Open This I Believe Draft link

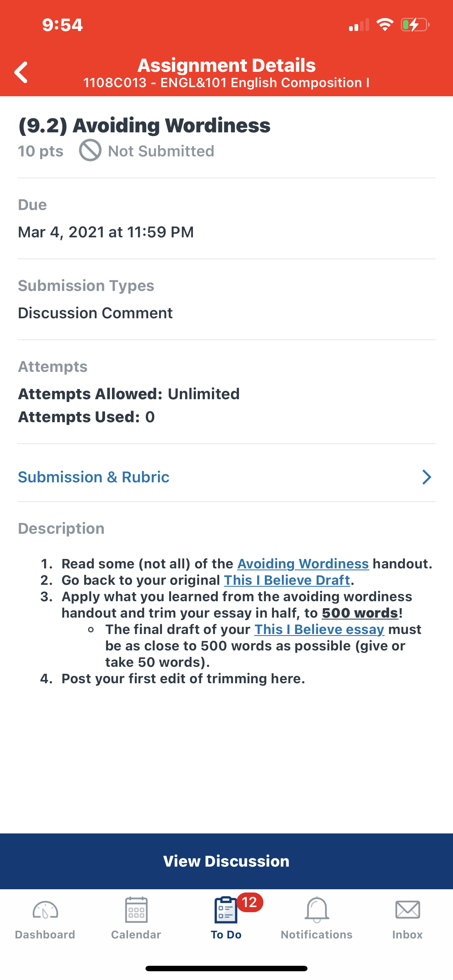287,580
